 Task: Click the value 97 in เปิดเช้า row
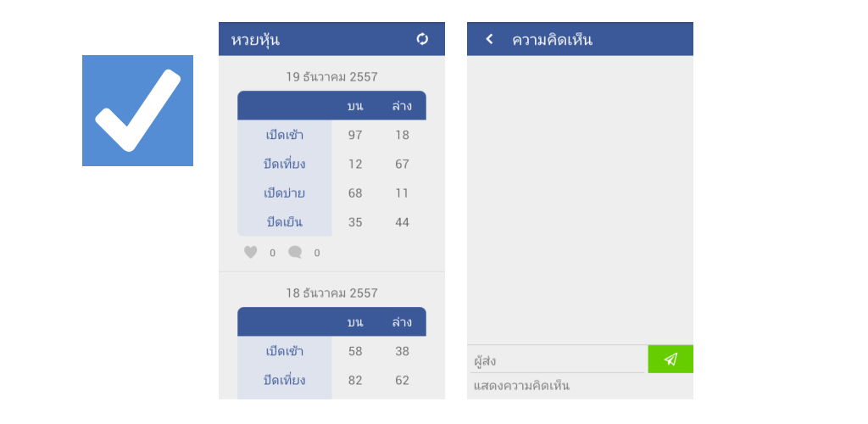pos(355,135)
